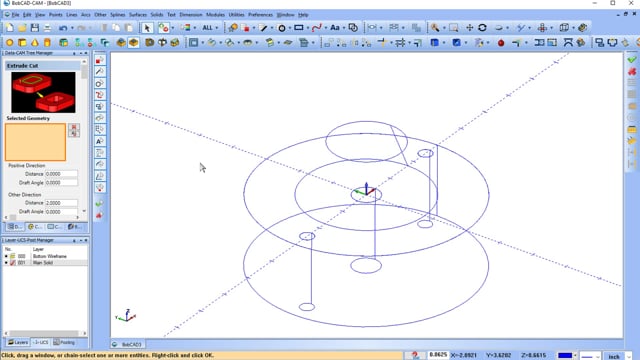Create a Cube solid primitive
The width and height of the screenshot is (640, 360).
pyautogui.click(x=22, y=42)
